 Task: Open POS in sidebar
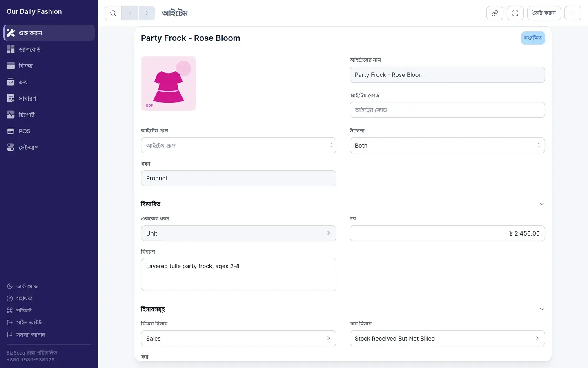click(x=49, y=131)
